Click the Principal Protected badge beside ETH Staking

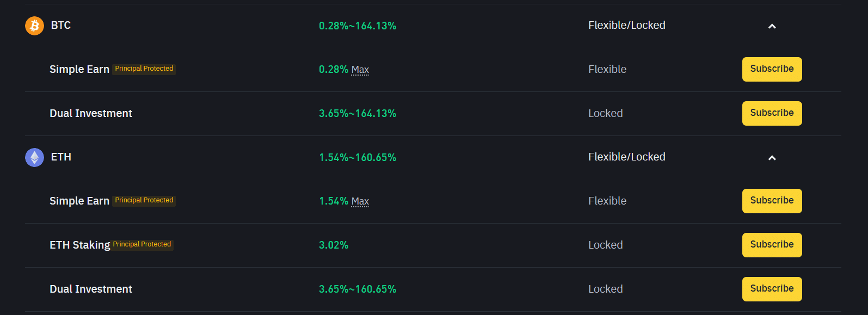[x=141, y=244]
